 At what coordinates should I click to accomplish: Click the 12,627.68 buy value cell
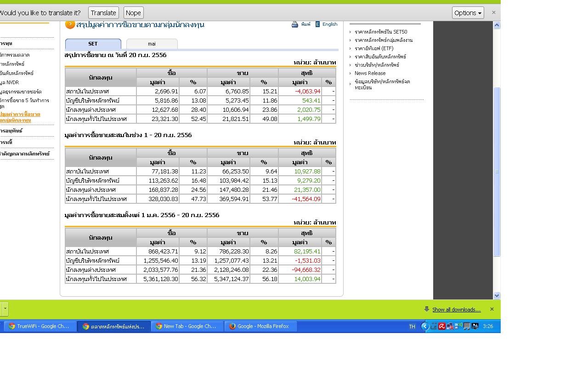tap(158, 110)
